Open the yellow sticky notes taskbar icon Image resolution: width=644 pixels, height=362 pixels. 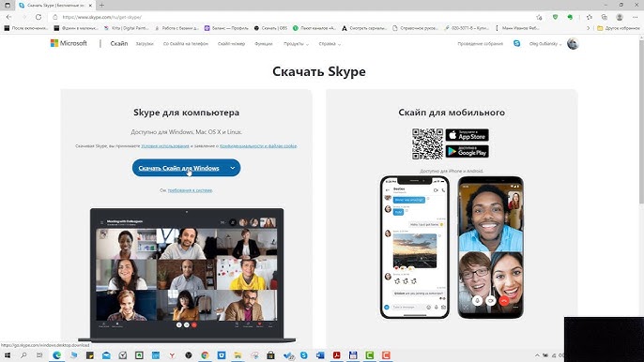pyautogui.click(x=89, y=355)
